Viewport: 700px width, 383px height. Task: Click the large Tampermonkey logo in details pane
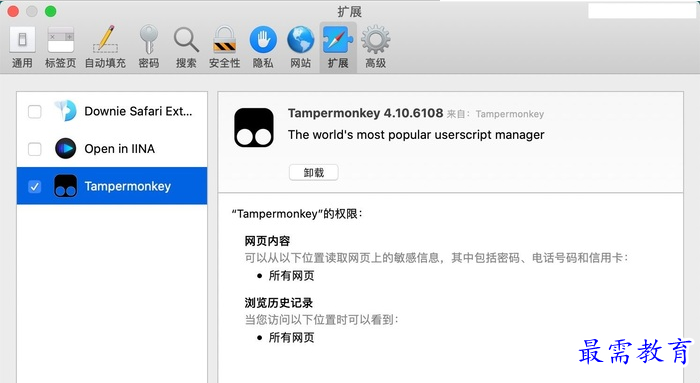(254, 127)
